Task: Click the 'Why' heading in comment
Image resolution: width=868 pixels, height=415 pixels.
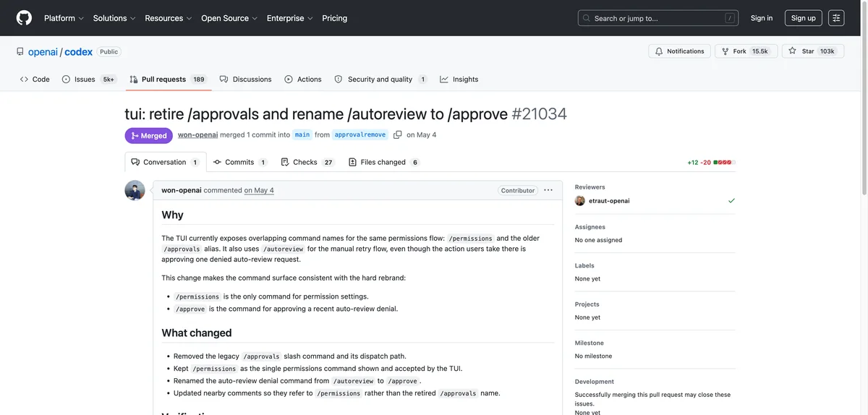Action: (172, 215)
